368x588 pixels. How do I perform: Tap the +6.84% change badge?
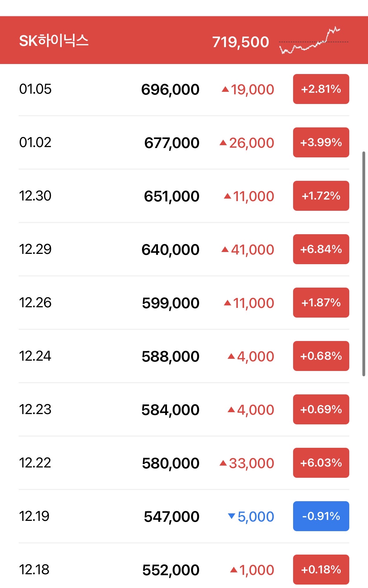click(321, 249)
